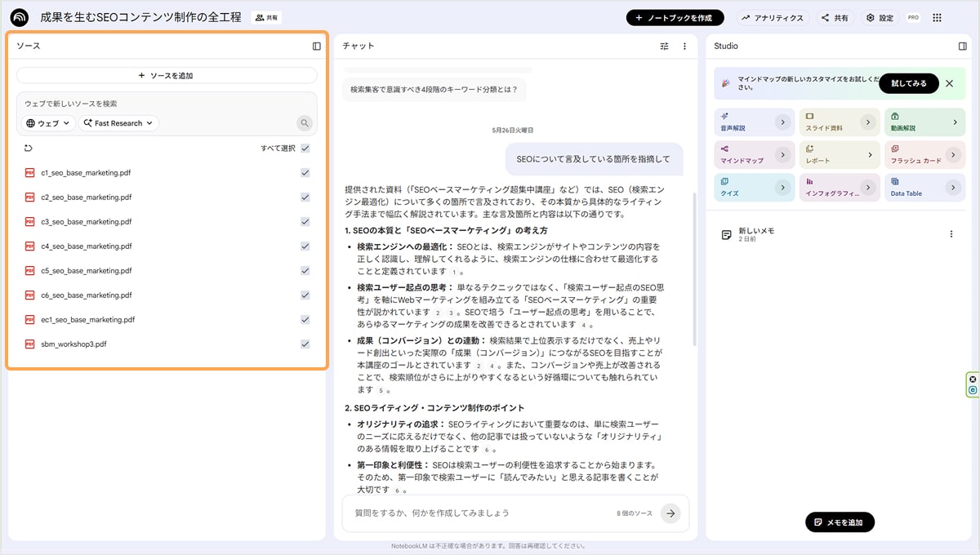The height and width of the screenshot is (555, 980).
Task: Uncheck c6_seo_base_marketing.pdf source
Action: pos(305,295)
